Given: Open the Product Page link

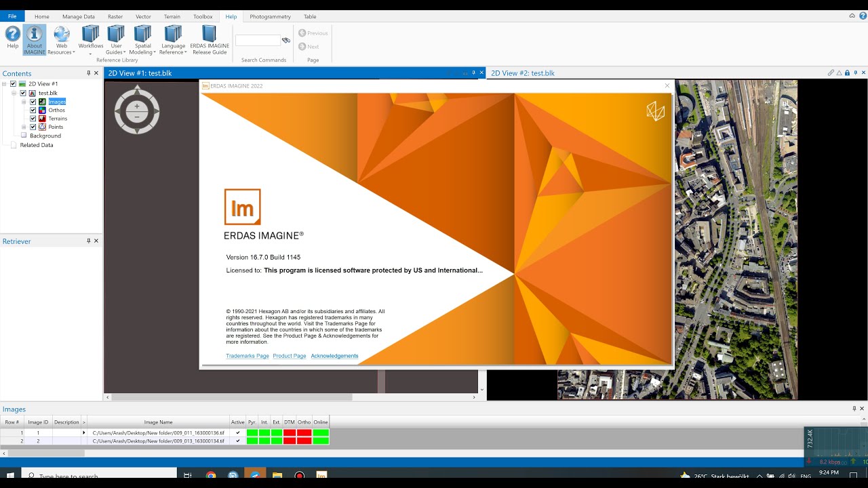Looking at the screenshot, I should tap(290, 356).
